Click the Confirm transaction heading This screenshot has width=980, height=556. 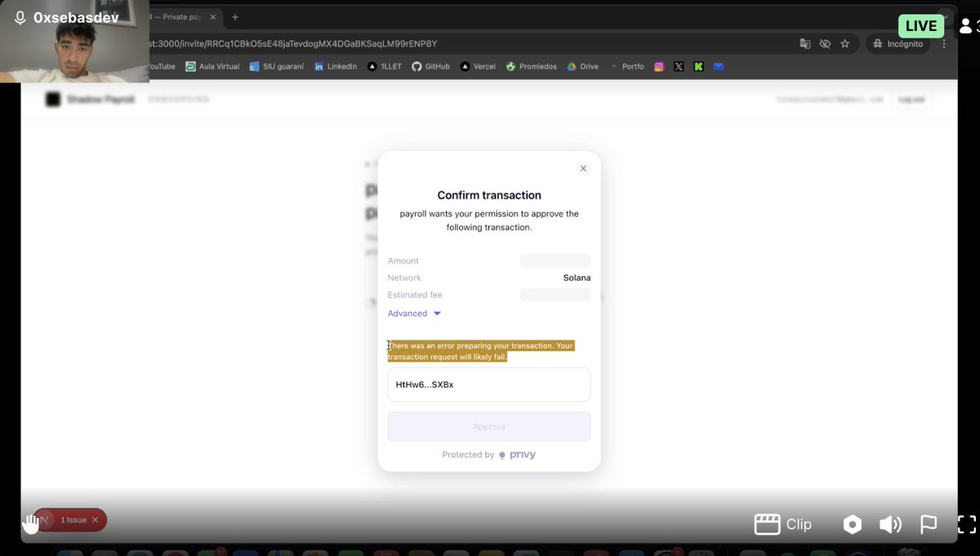click(489, 195)
